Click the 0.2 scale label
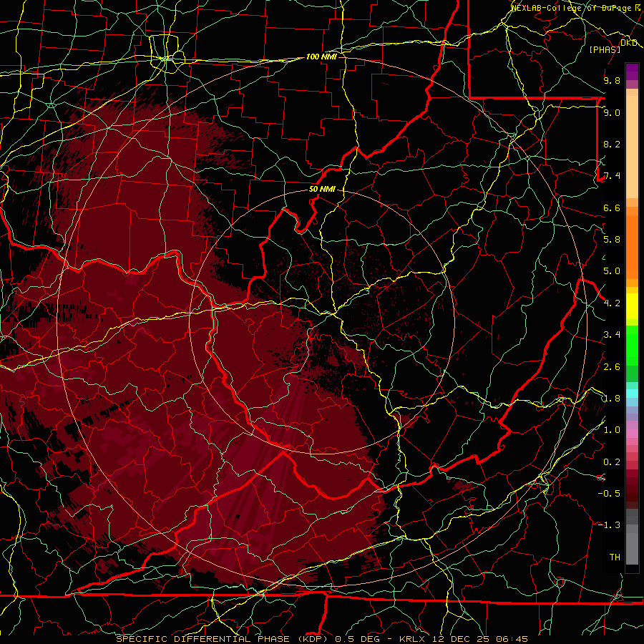The width and height of the screenshot is (644, 644). [x=612, y=462]
